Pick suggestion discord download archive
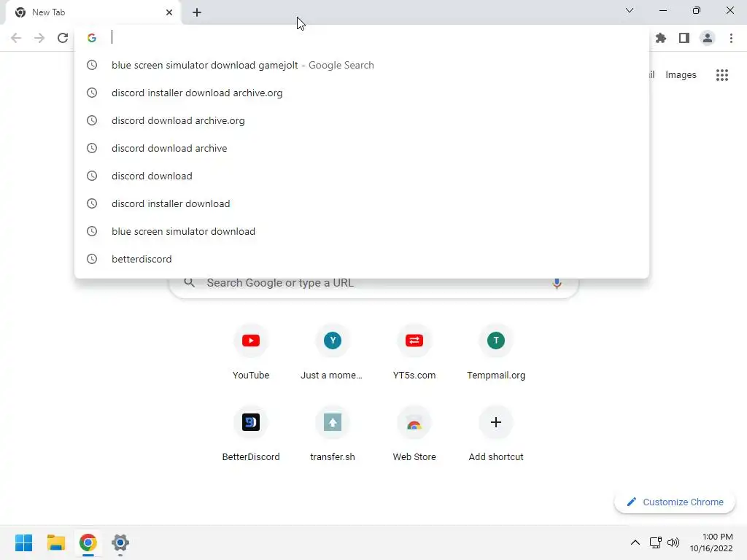747x560 pixels. [x=362, y=148]
